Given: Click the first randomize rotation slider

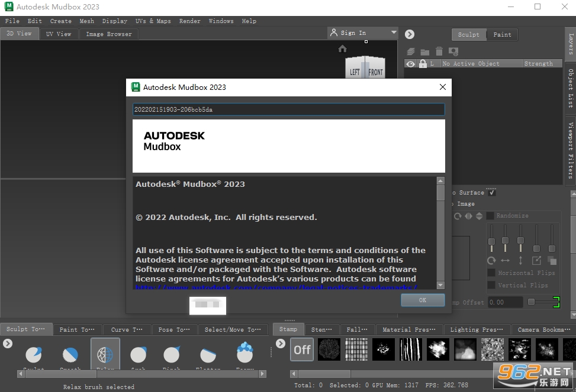Looking at the screenshot, I should pyautogui.click(x=491, y=241).
